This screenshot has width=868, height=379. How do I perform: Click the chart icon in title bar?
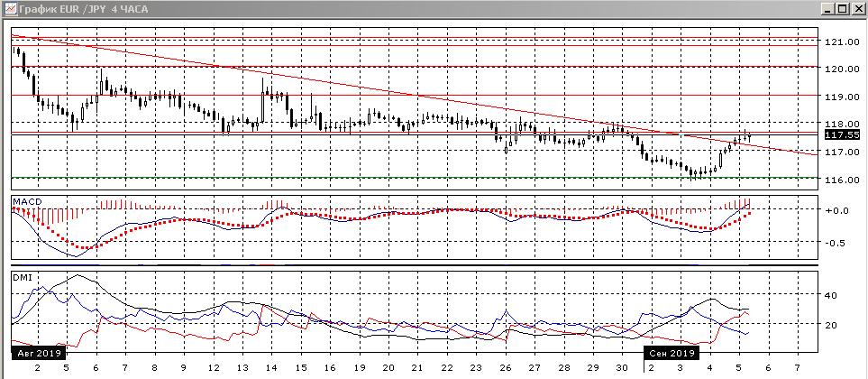click(x=9, y=9)
